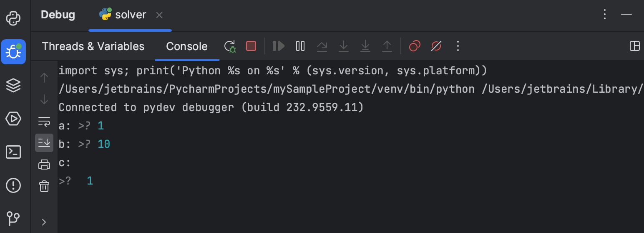Switch to Threads & Variables tab
Screen dimensions: 644x233
93,46
